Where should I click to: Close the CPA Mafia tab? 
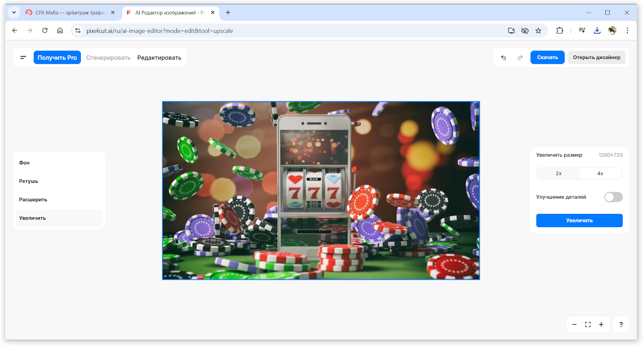[x=113, y=12]
